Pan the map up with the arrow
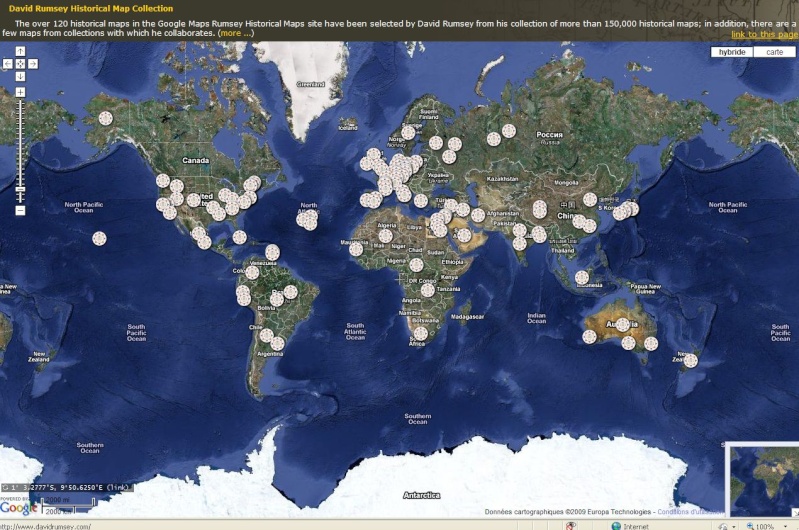Viewport: 799px width, 530px height. pyautogui.click(x=20, y=51)
